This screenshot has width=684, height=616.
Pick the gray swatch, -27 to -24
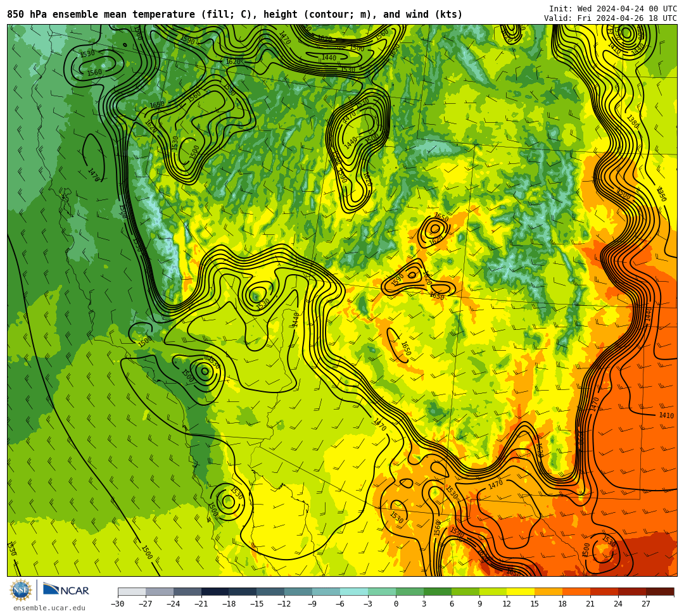click(160, 591)
